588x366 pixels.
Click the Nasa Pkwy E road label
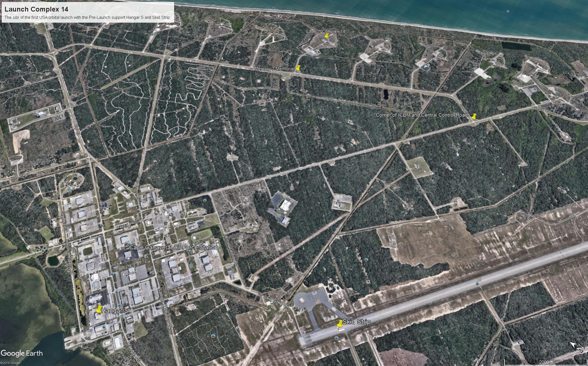tap(131, 224)
